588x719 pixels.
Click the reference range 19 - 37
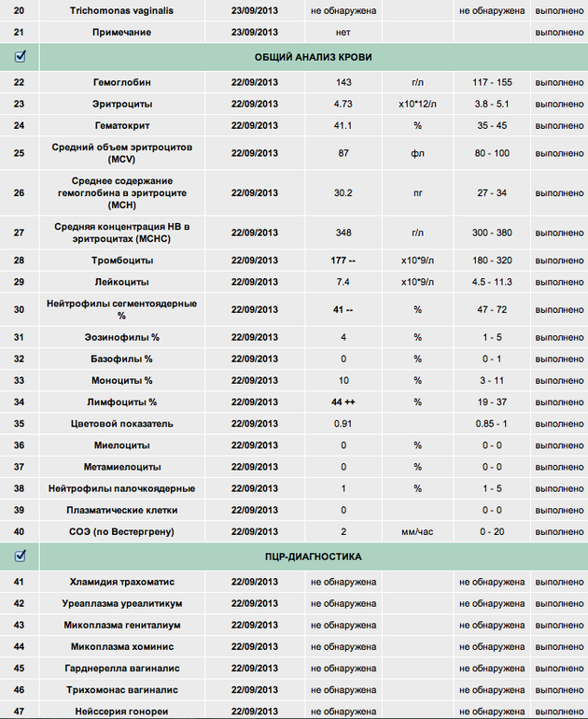pos(492,402)
